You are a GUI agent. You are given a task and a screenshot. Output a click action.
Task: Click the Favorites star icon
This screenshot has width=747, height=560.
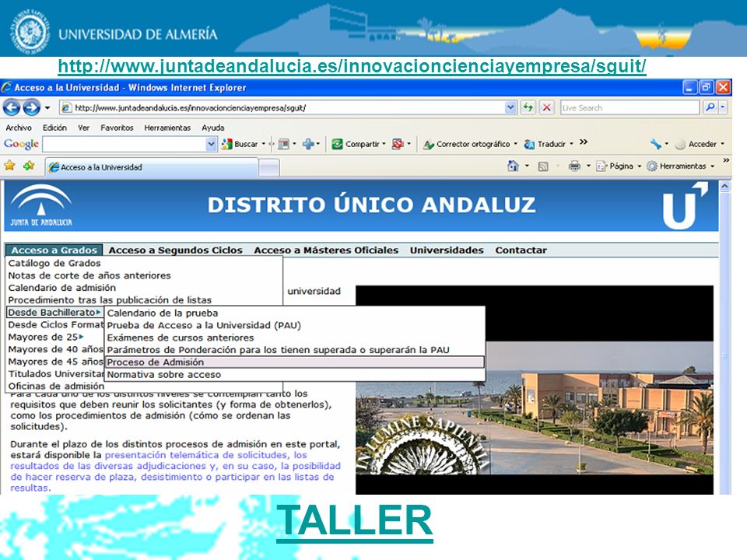9,166
